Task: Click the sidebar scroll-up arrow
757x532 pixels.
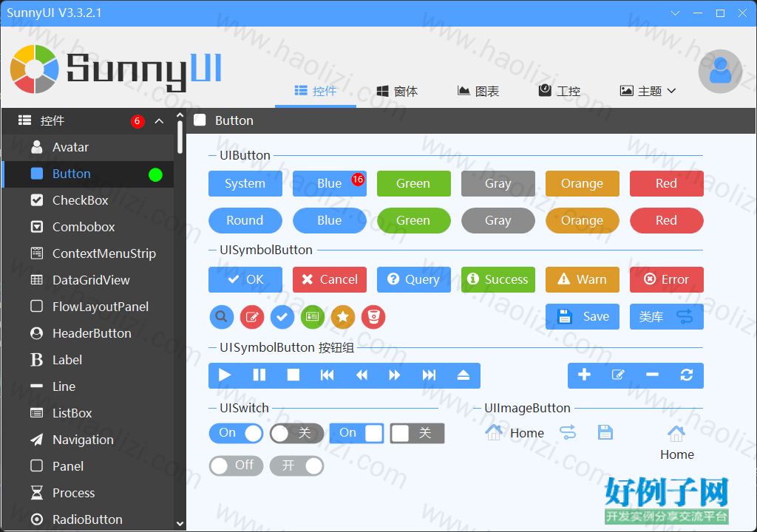Action: click(180, 115)
